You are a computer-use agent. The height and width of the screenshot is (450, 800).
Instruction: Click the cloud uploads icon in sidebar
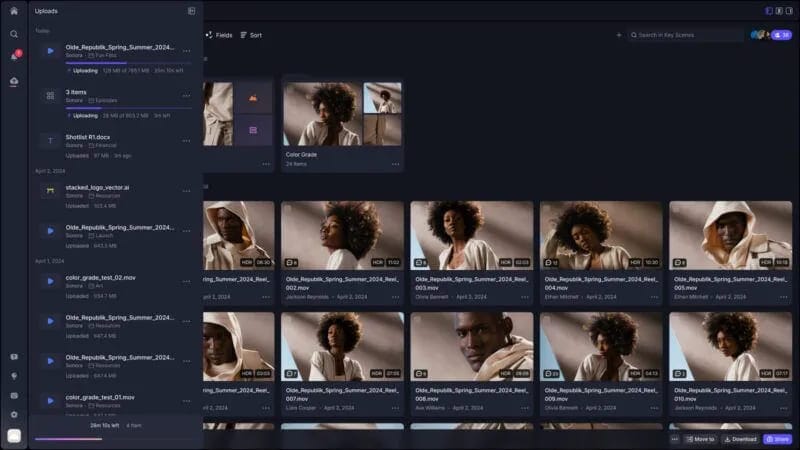click(x=14, y=79)
